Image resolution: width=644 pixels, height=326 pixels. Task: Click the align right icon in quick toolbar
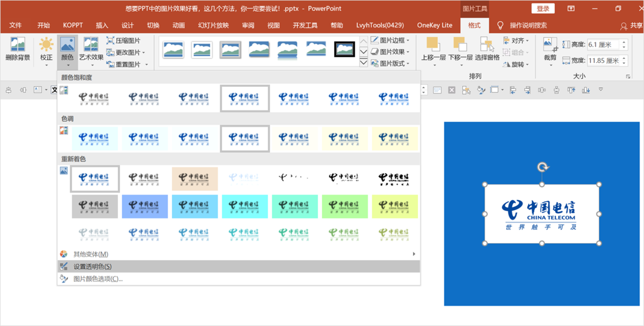527,90
